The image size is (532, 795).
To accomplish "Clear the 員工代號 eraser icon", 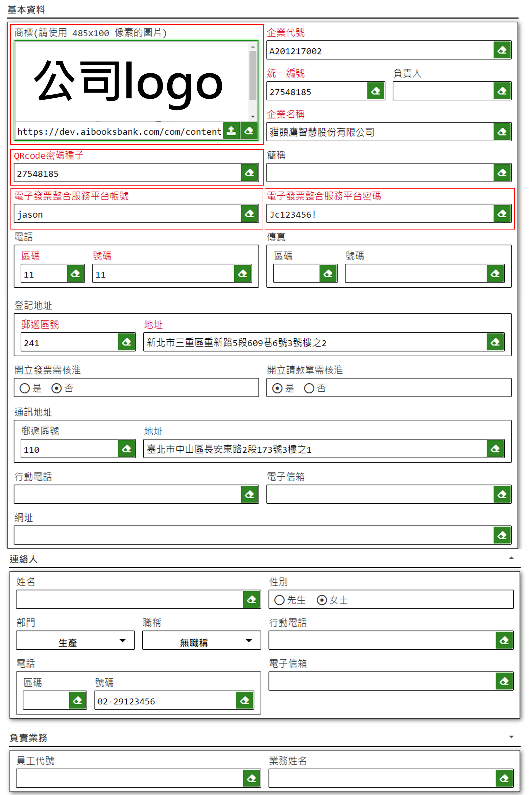I will [x=252, y=778].
